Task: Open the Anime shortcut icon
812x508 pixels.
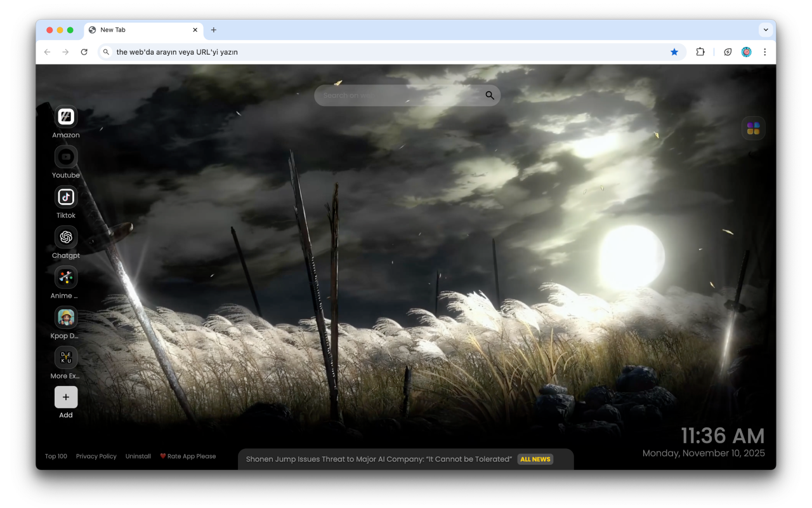Action: 66,277
